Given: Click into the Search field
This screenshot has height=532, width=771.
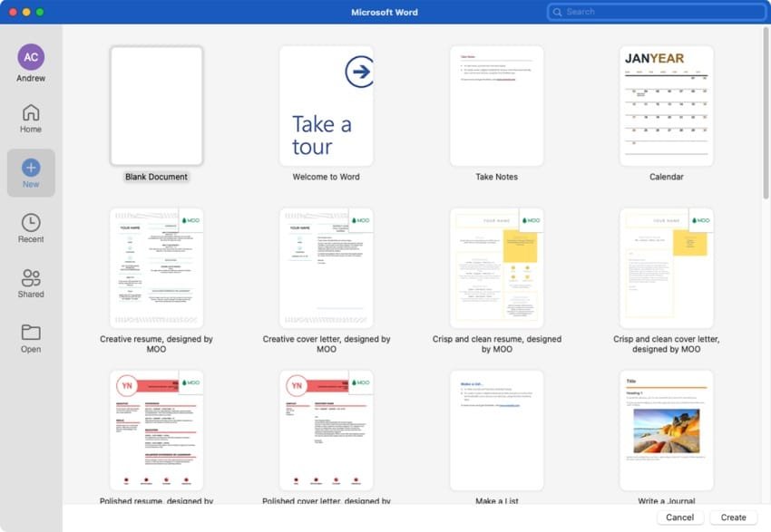Looking at the screenshot, I should click(x=662, y=12).
